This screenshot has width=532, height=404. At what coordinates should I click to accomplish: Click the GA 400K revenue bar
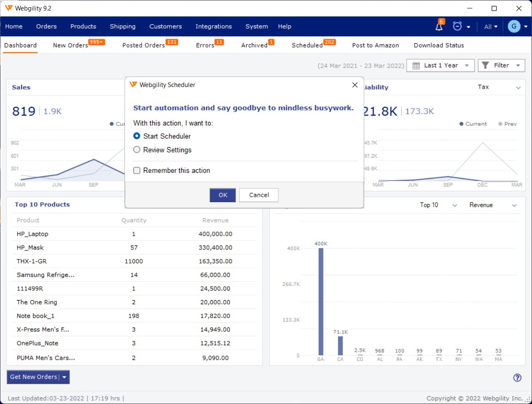click(x=321, y=301)
